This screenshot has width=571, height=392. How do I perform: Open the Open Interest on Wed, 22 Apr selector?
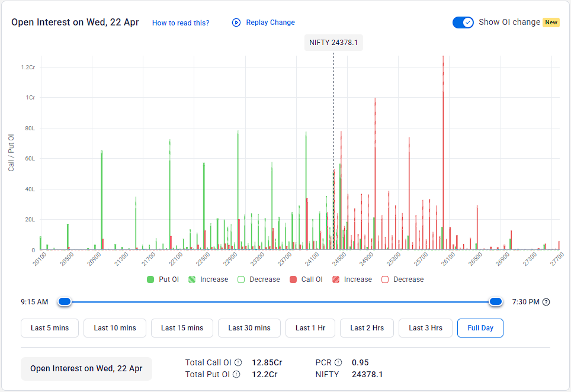pyautogui.click(x=86, y=368)
